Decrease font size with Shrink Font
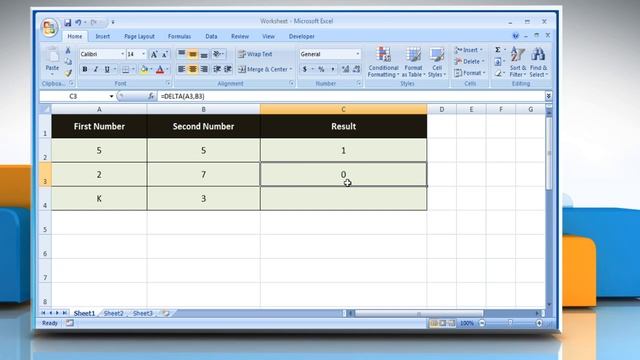The height and width of the screenshot is (360, 640). coord(165,54)
